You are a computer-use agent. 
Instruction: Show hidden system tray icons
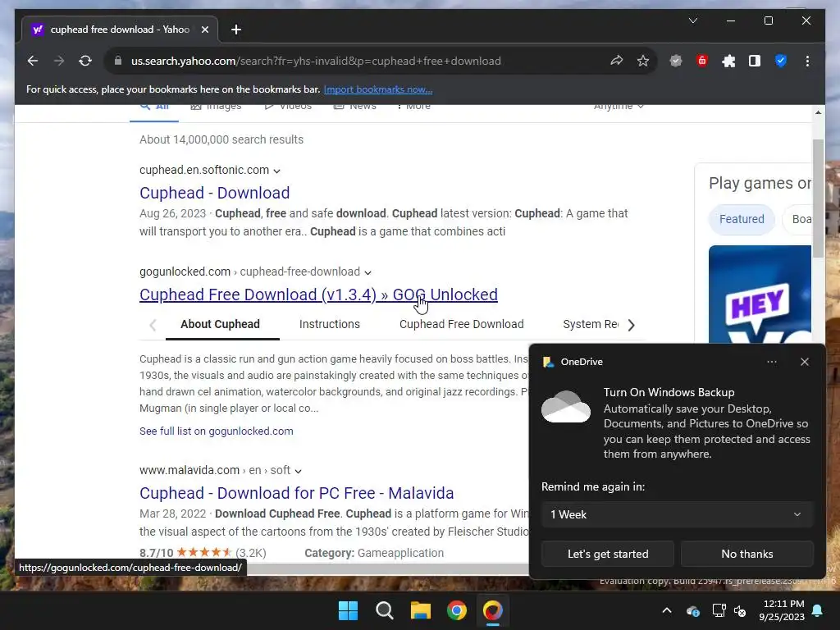(667, 610)
